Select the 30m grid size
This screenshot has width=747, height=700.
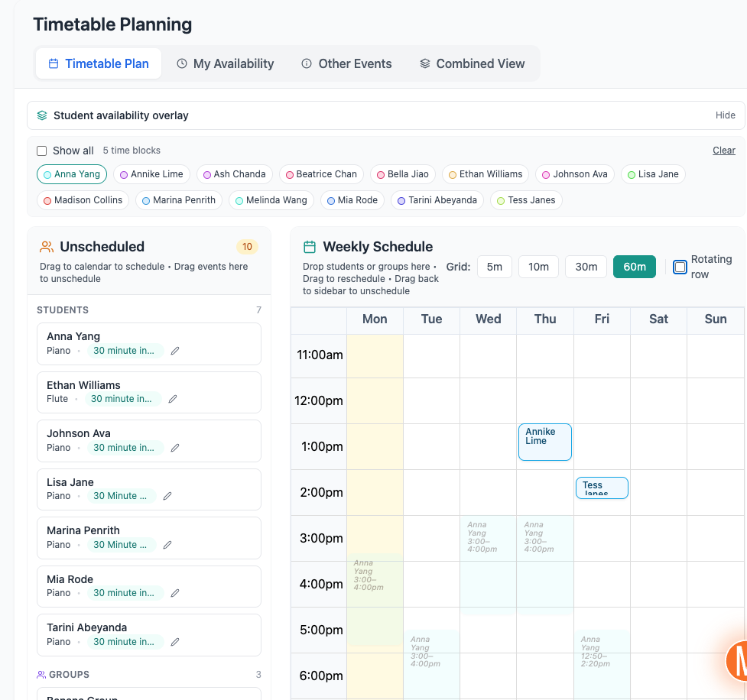586,267
